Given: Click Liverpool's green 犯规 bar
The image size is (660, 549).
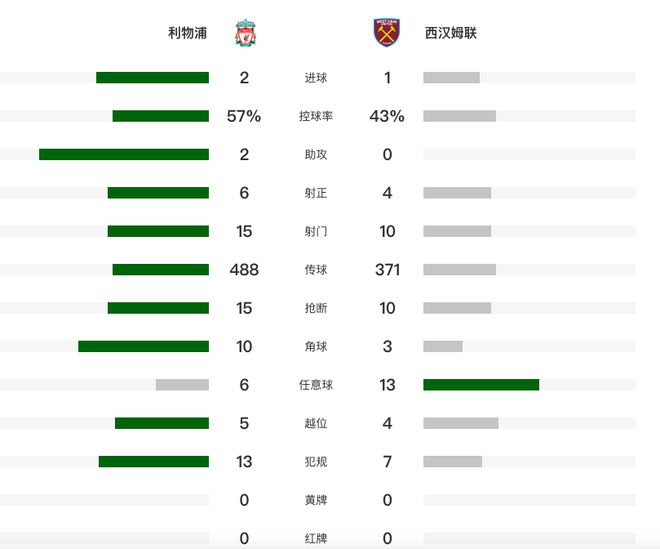Looking at the screenshot, I should (x=153, y=461).
